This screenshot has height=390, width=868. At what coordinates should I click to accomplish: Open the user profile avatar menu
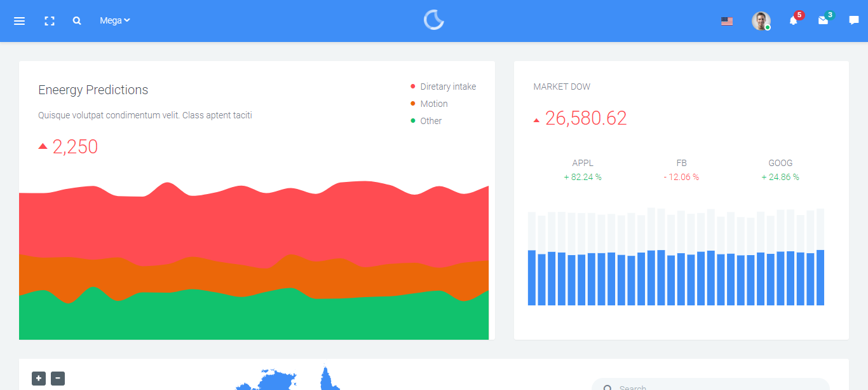[761, 21]
